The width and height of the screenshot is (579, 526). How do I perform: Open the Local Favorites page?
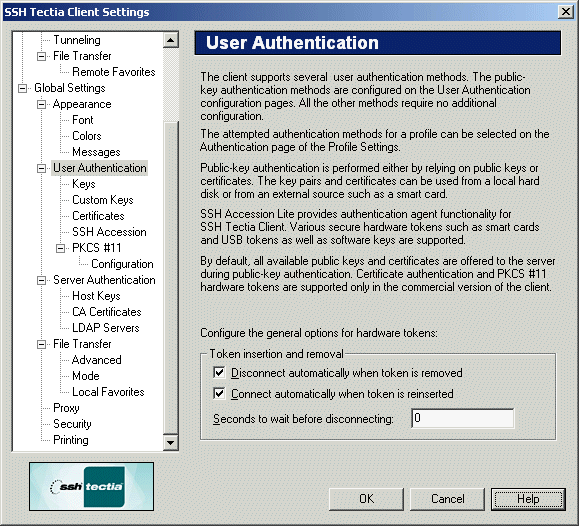[108, 392]
